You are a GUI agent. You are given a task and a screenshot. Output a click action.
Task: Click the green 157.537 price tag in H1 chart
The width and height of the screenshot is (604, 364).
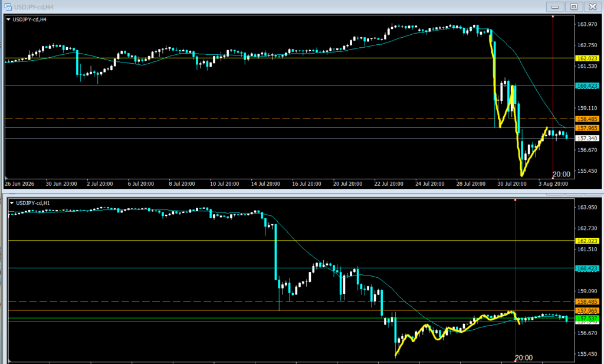587,319
